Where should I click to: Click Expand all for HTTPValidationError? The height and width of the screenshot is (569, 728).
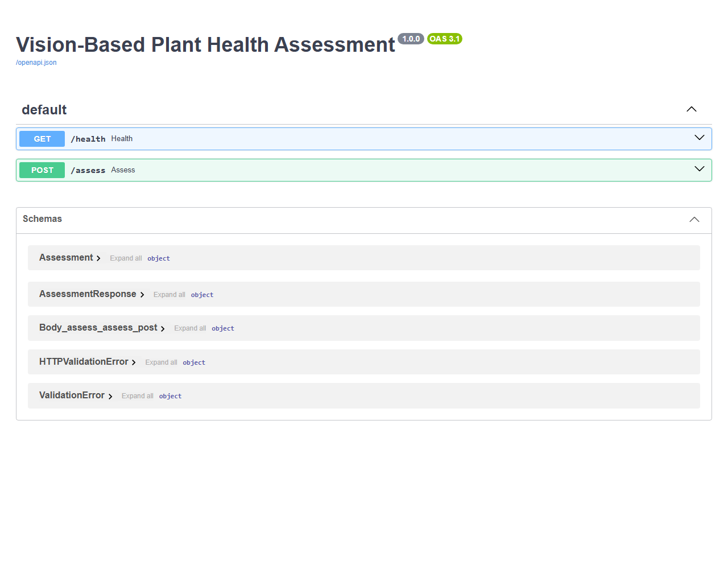click(161, 362)
